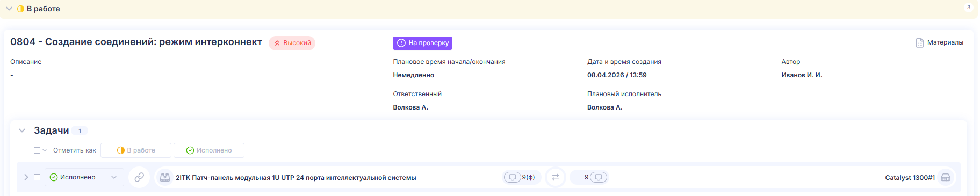Click the green check icon in "Исполнено" bulk button
Screen dimensions: 980x196
coord(190,150)
